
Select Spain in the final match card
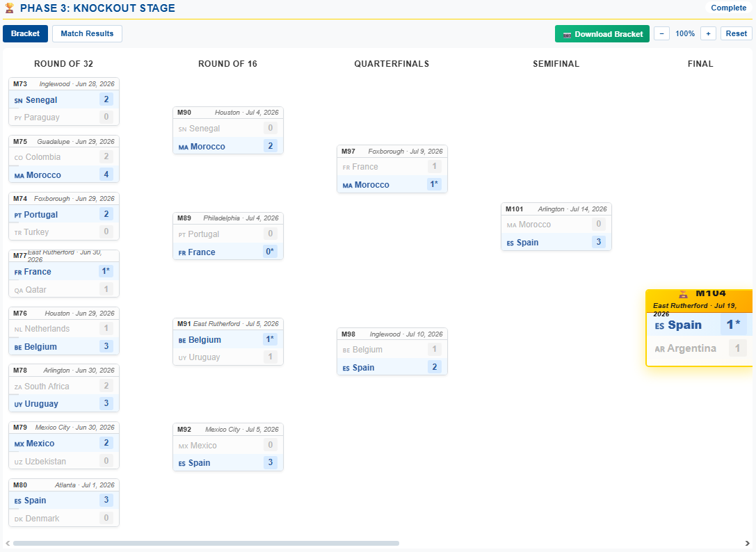pos(684,325)
